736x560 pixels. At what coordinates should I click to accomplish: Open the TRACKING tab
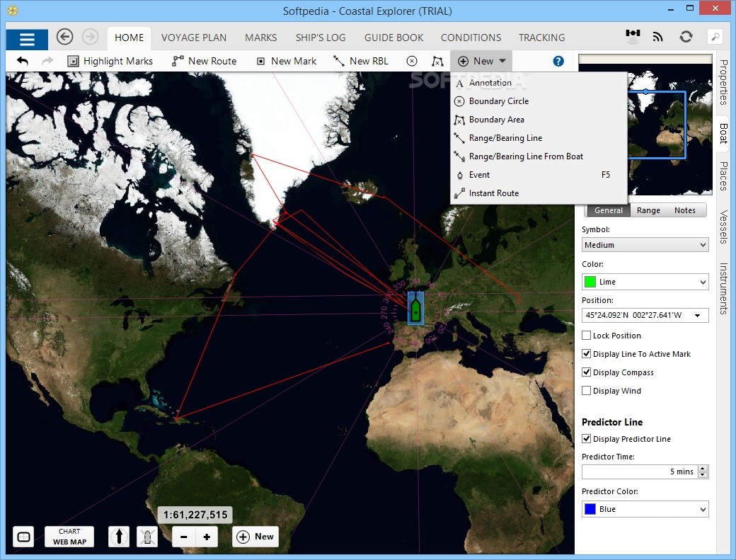point(541,38)
